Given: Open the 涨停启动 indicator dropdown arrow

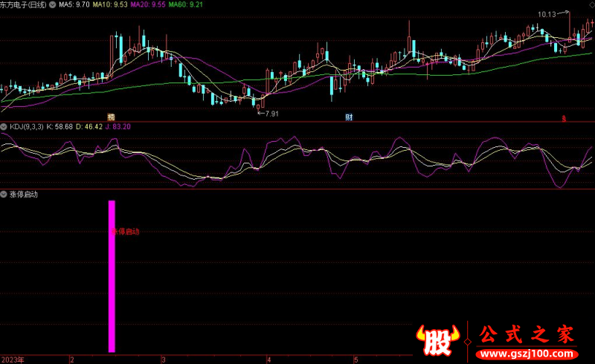Looking at the screenshot, I should [4, 195].
